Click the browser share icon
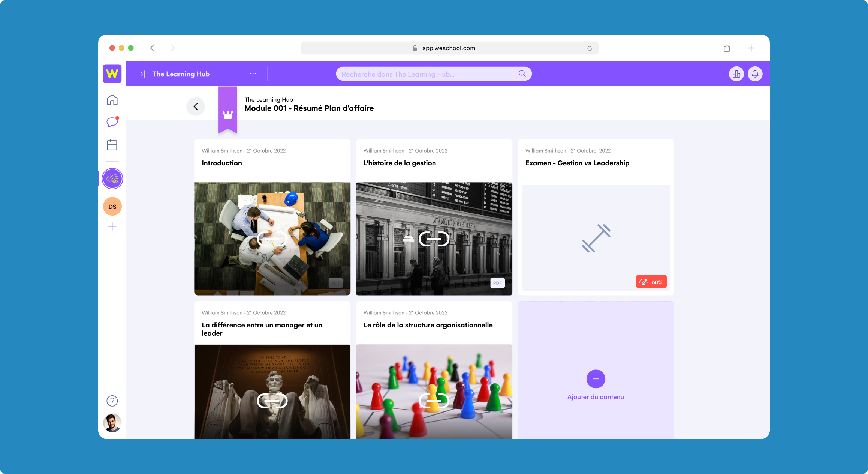The height and width of the screenshot is (474, 868). coord(727,48)
